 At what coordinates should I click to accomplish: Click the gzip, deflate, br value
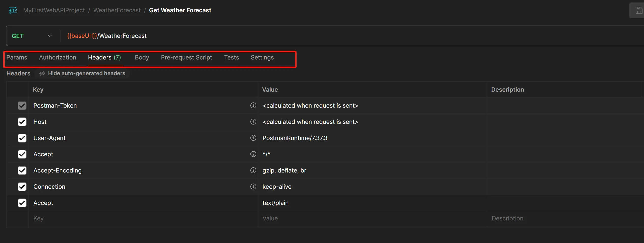tap(284, 171)
